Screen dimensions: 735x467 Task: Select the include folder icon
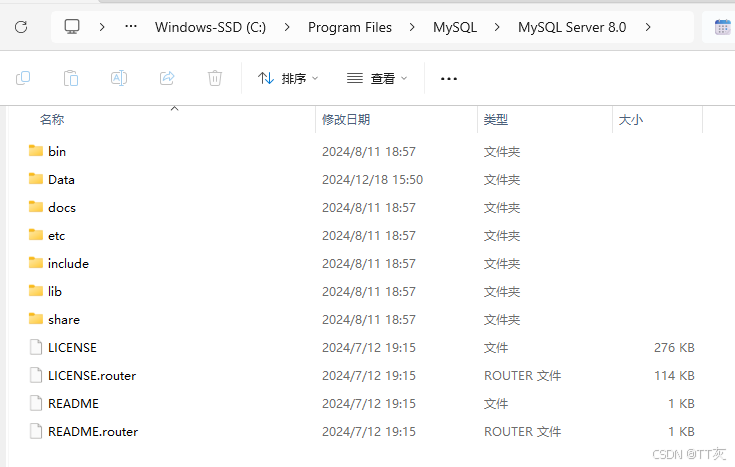pyautogui.click(x=36, y=263)
